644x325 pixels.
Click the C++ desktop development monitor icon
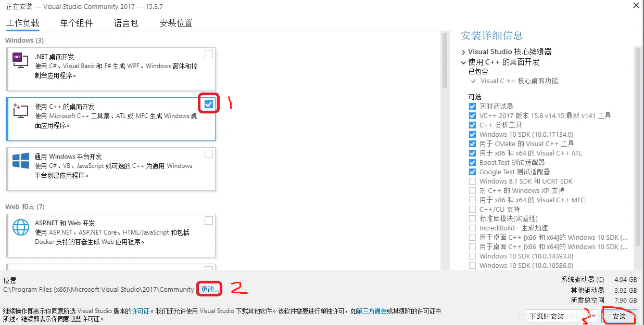click(20, 110)
